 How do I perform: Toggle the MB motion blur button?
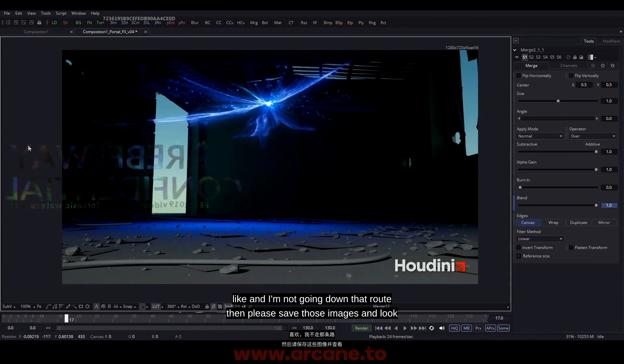point(466,328)
